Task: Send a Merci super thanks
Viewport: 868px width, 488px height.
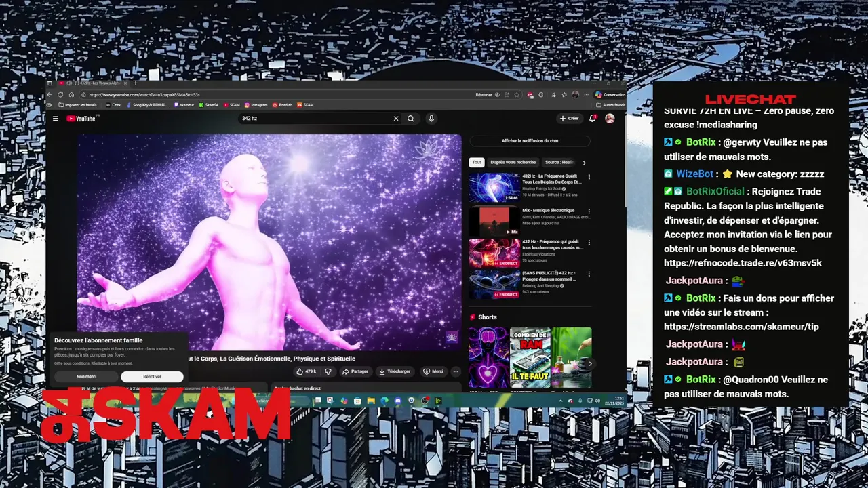Action: pos(433,371)
